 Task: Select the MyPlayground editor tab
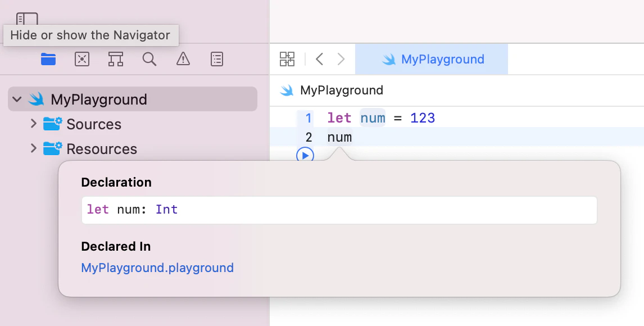(431, 59)
